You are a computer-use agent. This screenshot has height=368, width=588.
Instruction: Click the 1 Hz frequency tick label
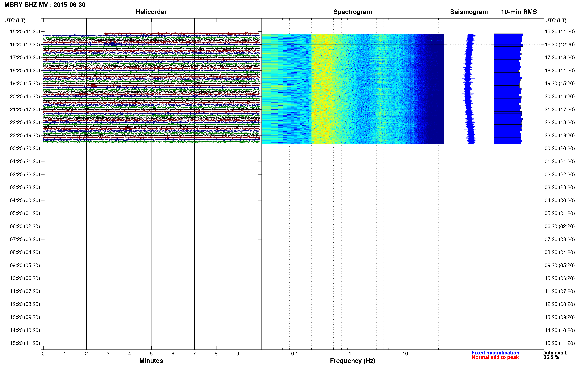coord(350,354)
